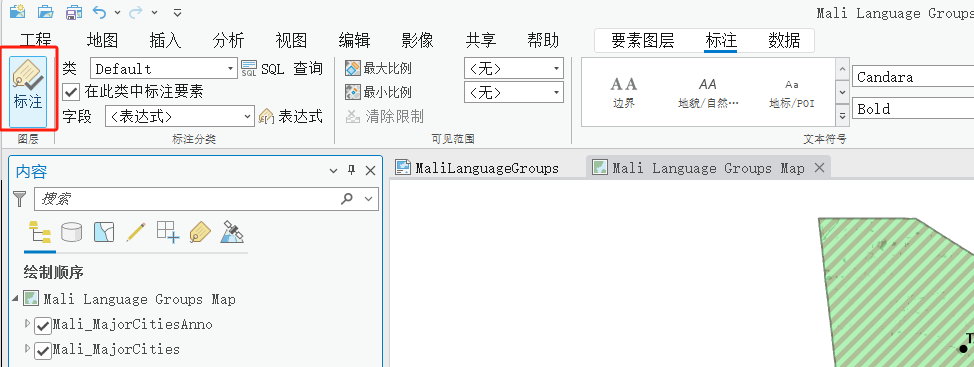
Task: Switch to MaliLanguageGroups view tab
Action: [x=487, y=168]
